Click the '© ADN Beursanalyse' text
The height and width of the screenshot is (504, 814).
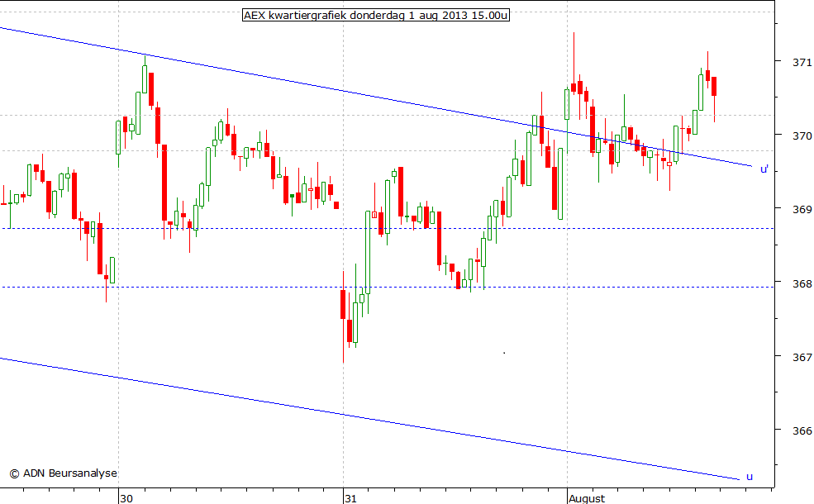pos(64,473)
